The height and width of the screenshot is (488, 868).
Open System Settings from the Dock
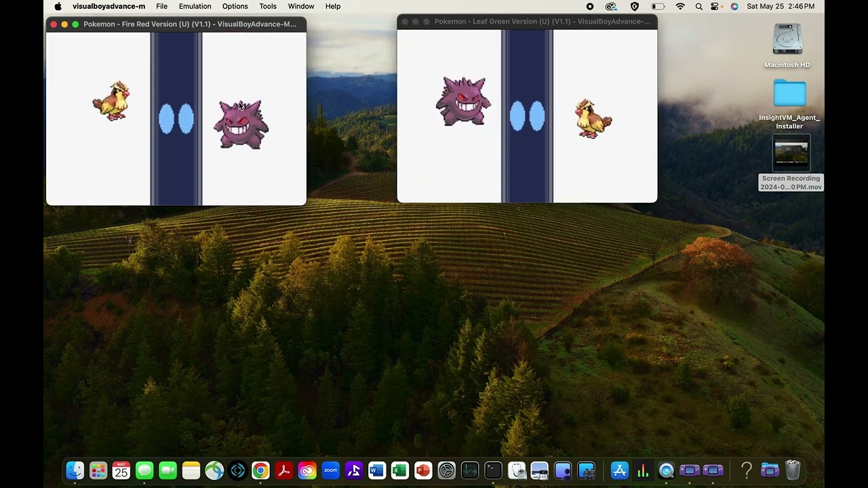[x=446, y=470]
